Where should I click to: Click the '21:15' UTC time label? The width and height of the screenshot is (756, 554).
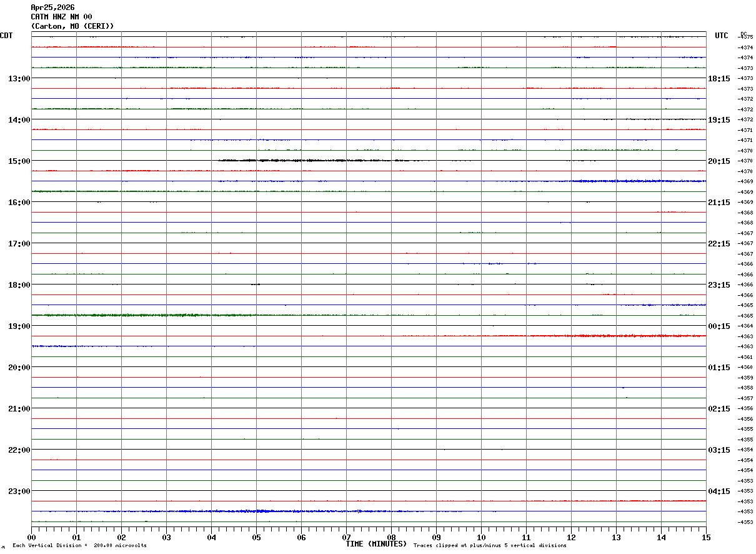tap(719, 202)
